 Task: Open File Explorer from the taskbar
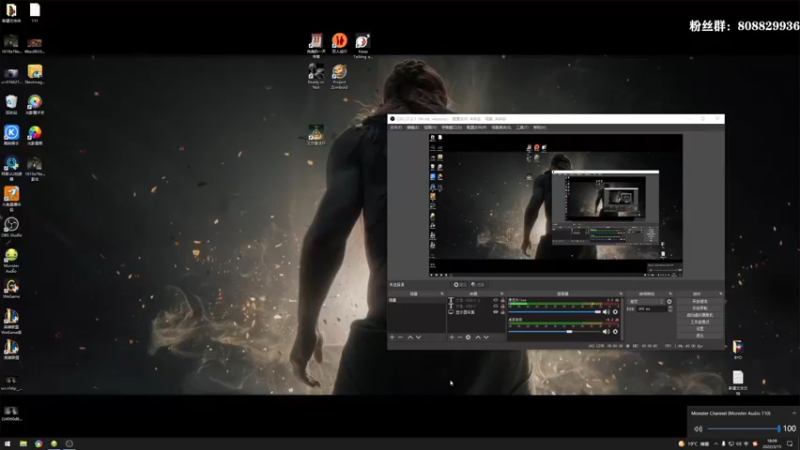pos(23,443)
